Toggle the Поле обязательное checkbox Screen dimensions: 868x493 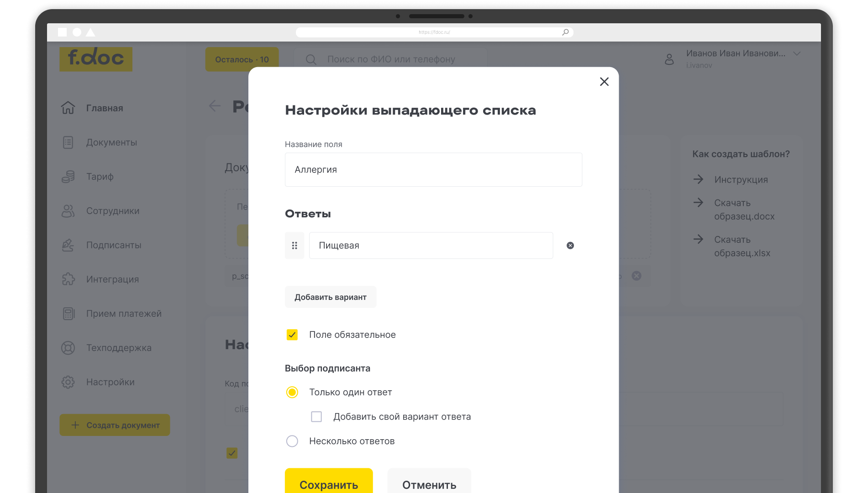292,335
